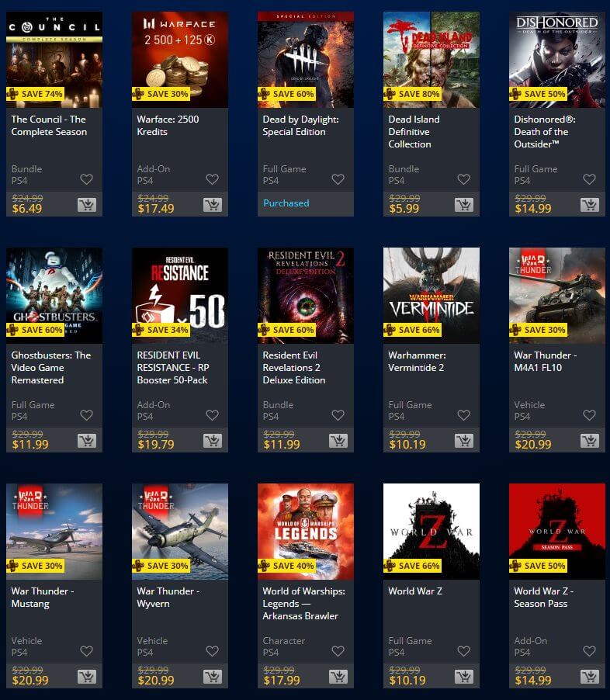Open the Ghostbusters cover thumbnail

coord(54,296)
